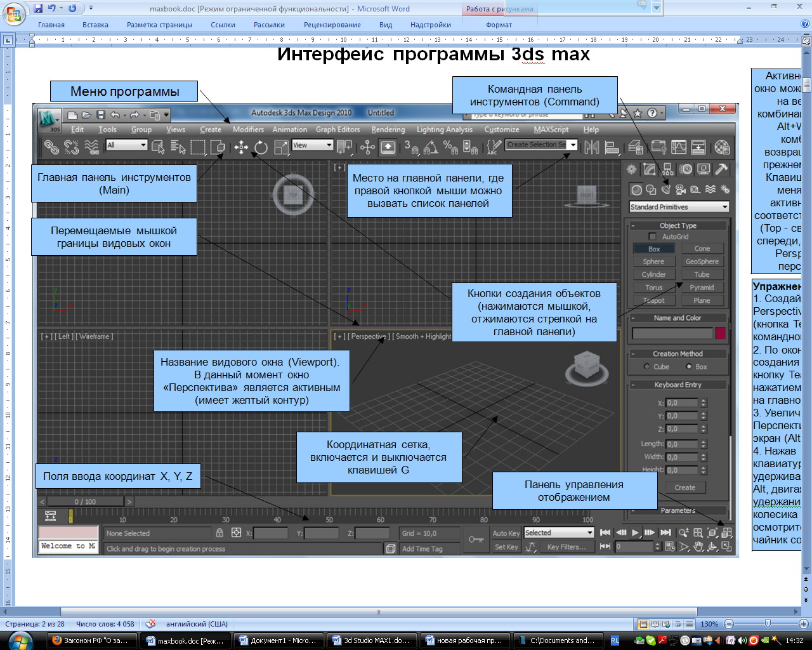Open the Standard Primitives dropdown
Viewport: 812px width, 650px height.
click(679, 207)
